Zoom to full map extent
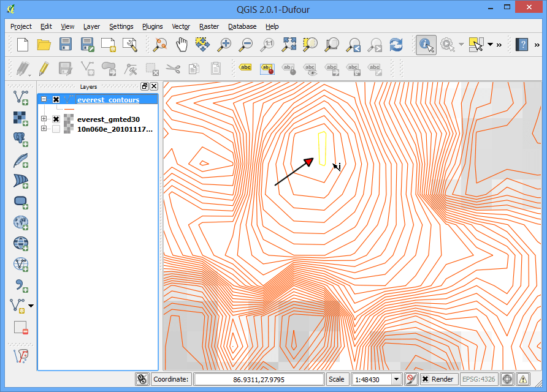Viewport: 547px width, 392px height. tap(288, 45)
